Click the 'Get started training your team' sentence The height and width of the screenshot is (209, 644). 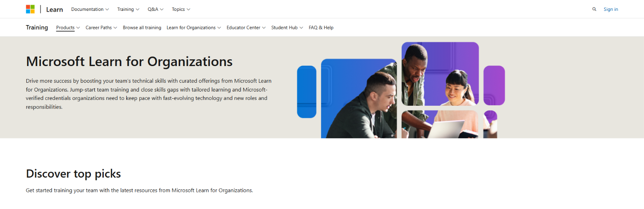(x=139, y=190)
